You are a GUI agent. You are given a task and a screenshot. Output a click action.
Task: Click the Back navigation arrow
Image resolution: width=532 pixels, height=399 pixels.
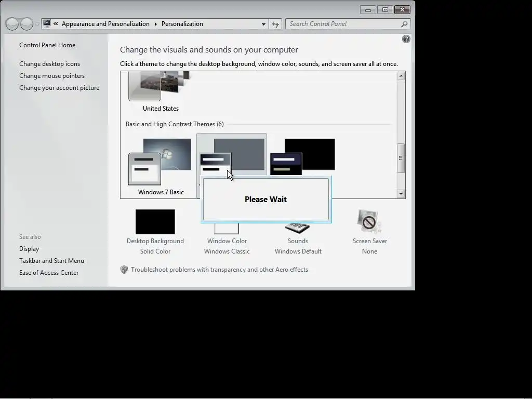click(12, 24)
